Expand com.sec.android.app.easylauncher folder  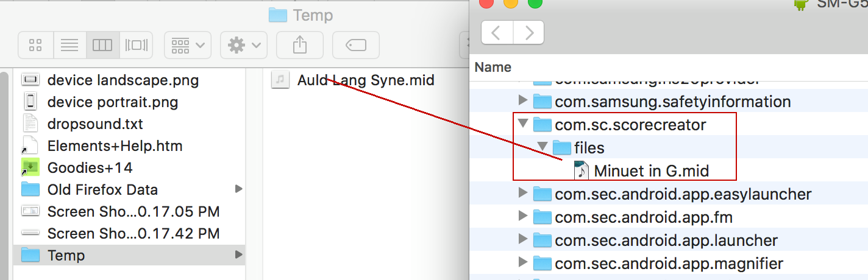click(522, 194)
